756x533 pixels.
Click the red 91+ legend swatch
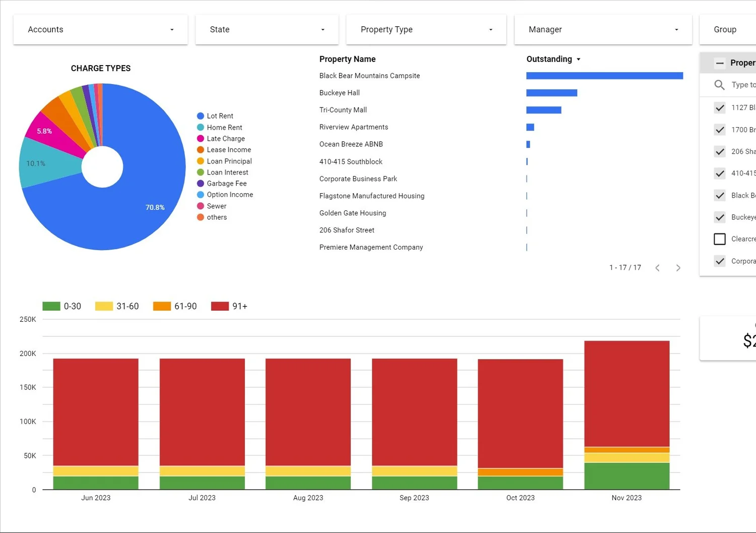tap(219, 306)
